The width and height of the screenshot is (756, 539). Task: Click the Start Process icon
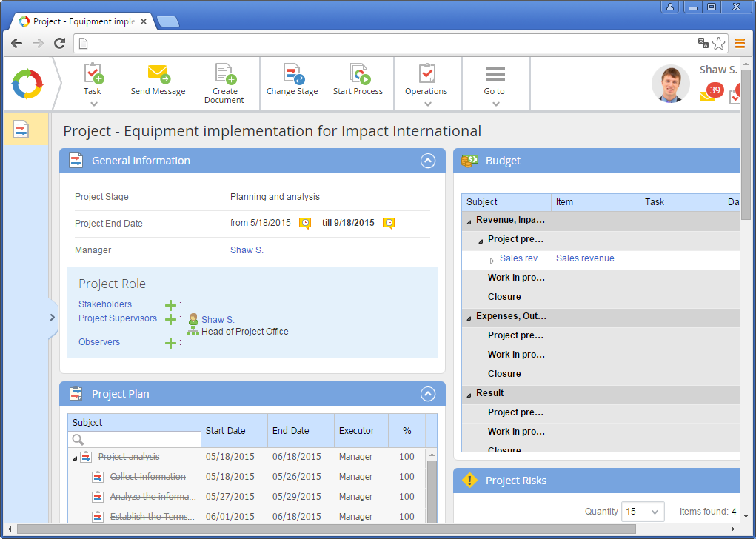coord(360,73)
